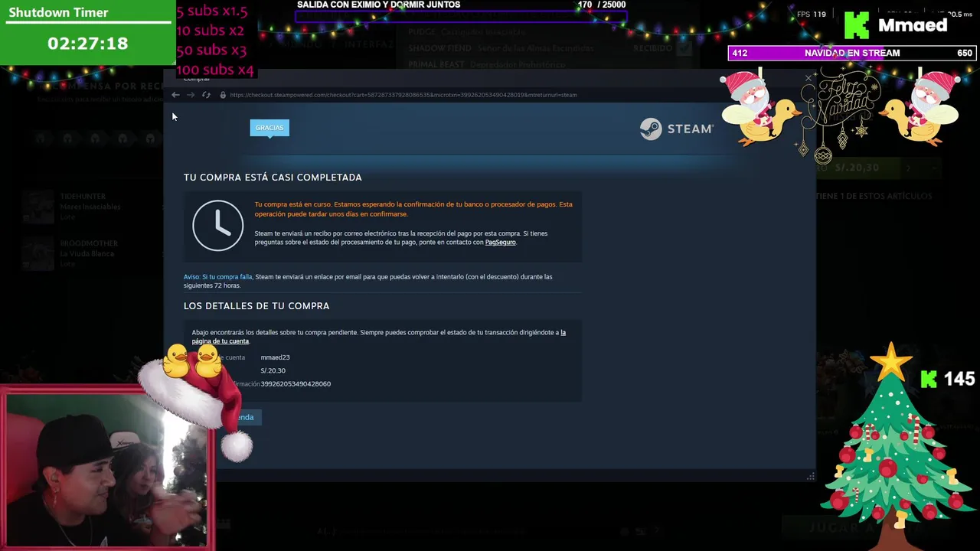Select TIDEHUNTER item in background window
This screenshot has height=551, width=980.
92,207
